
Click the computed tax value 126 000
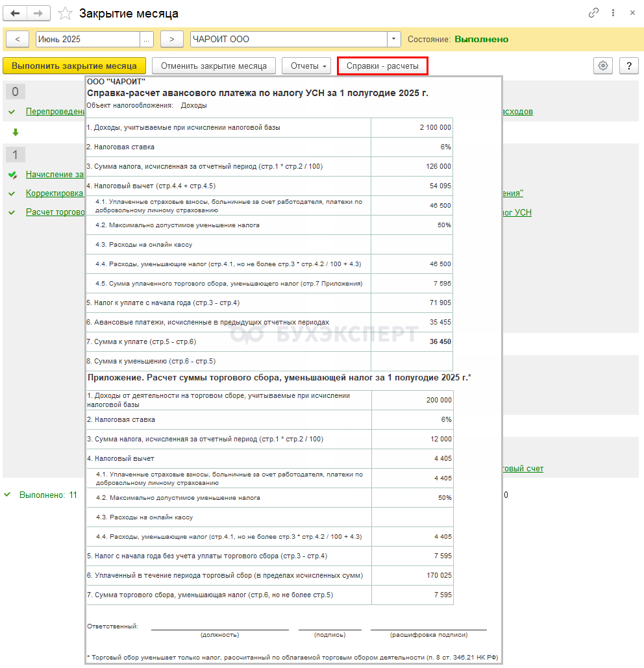[438, 167]
